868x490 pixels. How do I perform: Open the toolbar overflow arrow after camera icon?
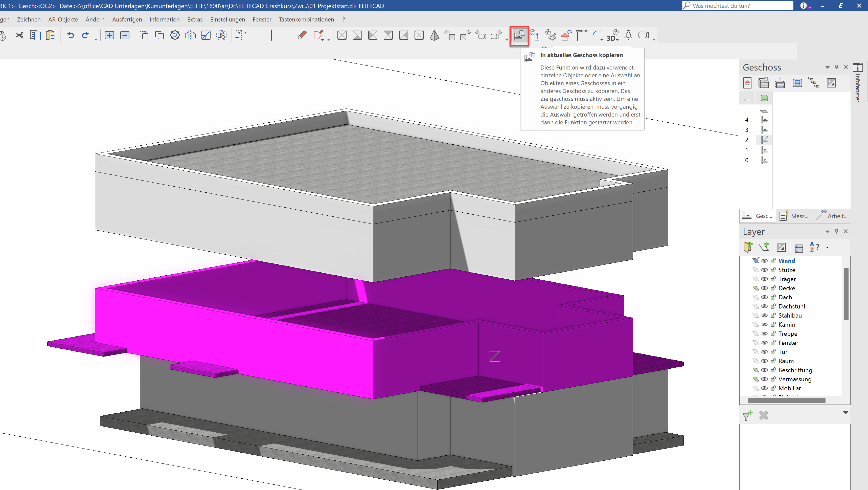654,40
